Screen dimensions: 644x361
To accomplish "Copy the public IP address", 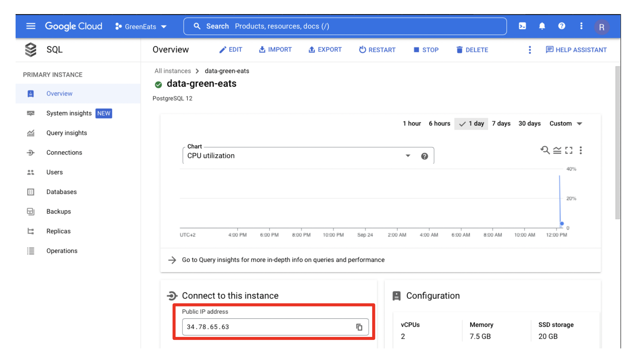I will click(x=359, y=327).
